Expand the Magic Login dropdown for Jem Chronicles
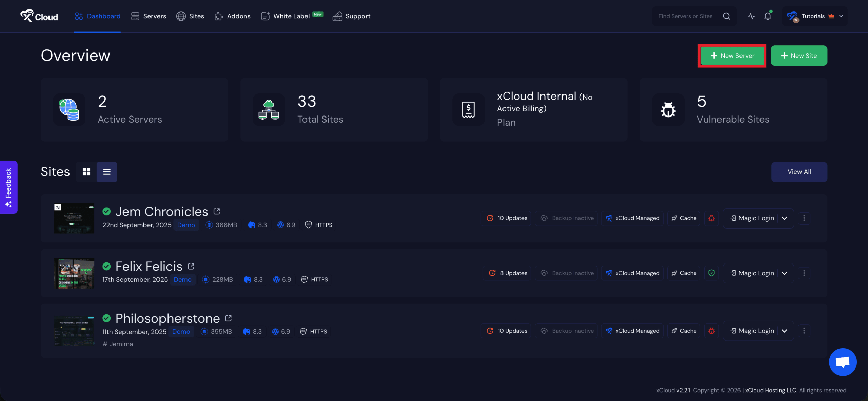Image resolution: width=868 pixels, height=401 pixels. point(784,218)
